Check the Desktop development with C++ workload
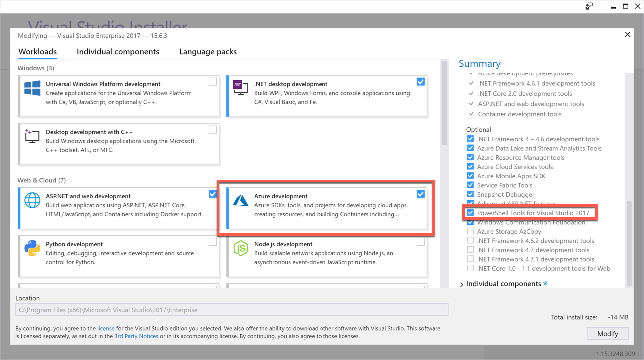The height and width of the screenshot is (360, 644). point(213,130)
